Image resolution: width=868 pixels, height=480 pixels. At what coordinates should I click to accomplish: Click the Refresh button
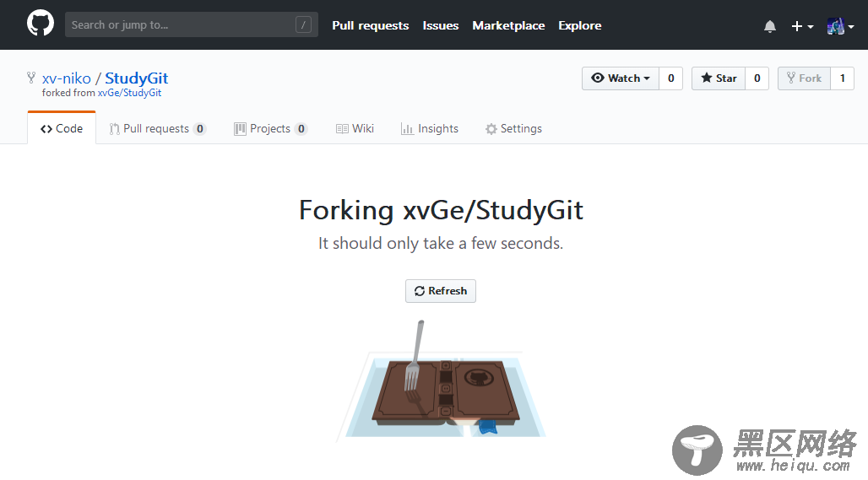point(441,291)
